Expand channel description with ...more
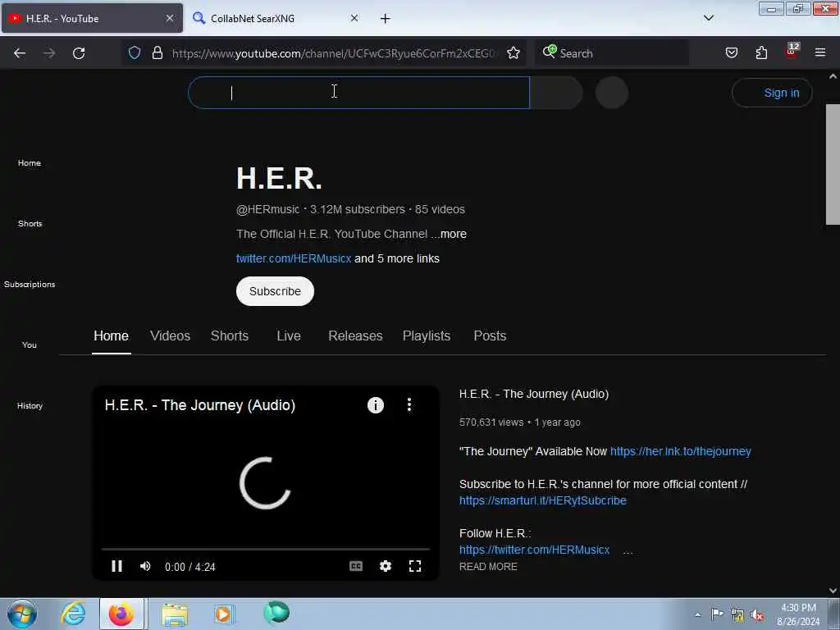 [449, 234]
